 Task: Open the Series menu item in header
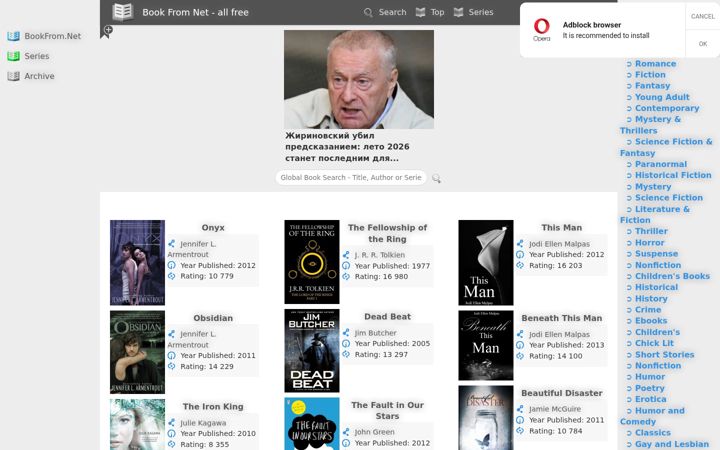481,12
